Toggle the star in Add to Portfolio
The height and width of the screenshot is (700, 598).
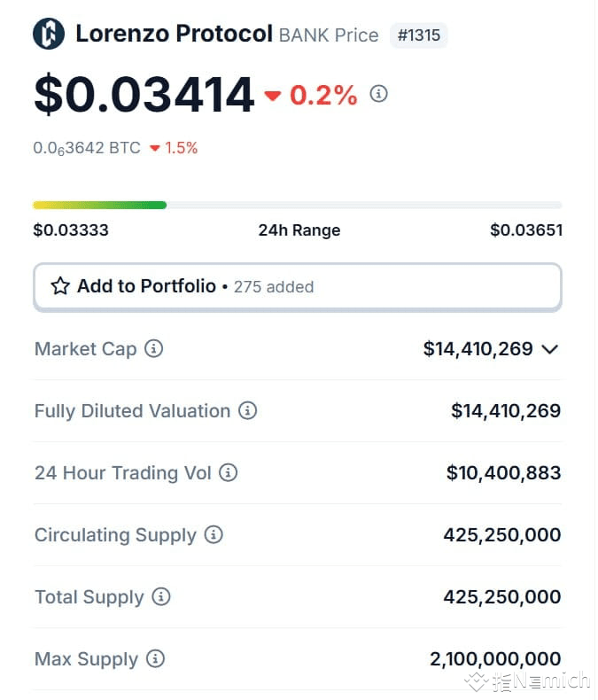[60, 286]
